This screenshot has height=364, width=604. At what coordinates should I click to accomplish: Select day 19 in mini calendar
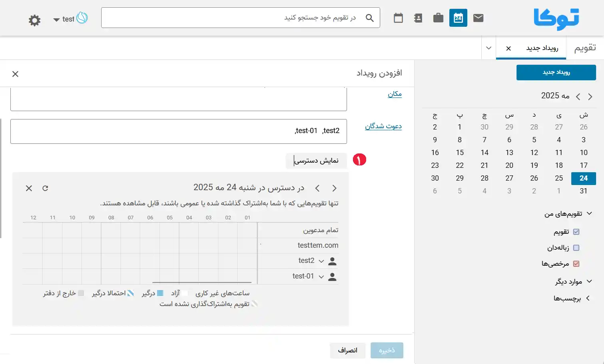coord(534,165)
